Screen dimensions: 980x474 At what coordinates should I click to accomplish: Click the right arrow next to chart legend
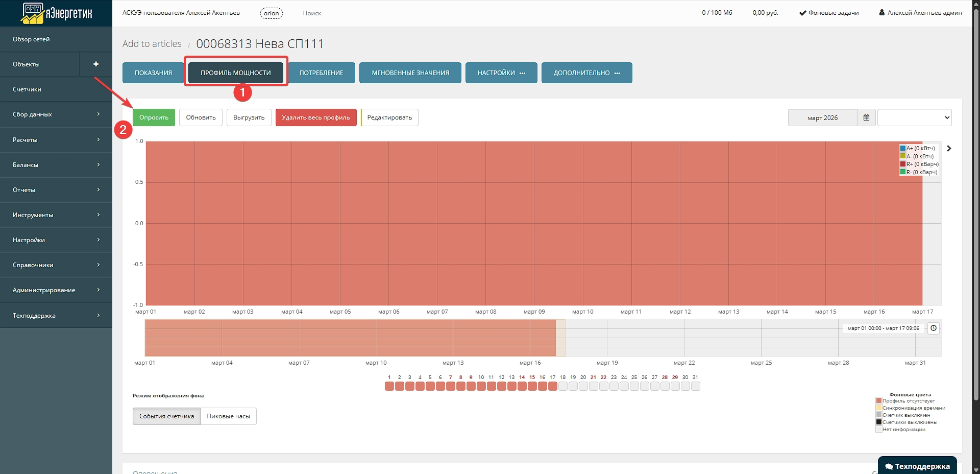pos(949,149)
